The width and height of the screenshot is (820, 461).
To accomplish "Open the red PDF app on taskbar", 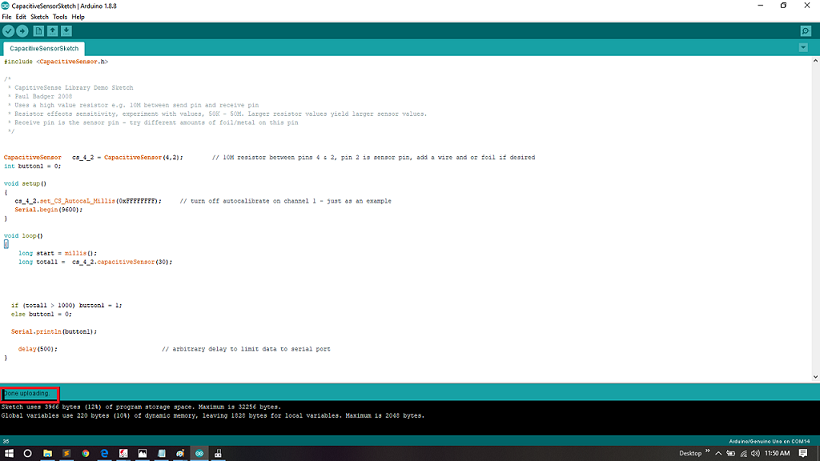I will coord(123,453).
